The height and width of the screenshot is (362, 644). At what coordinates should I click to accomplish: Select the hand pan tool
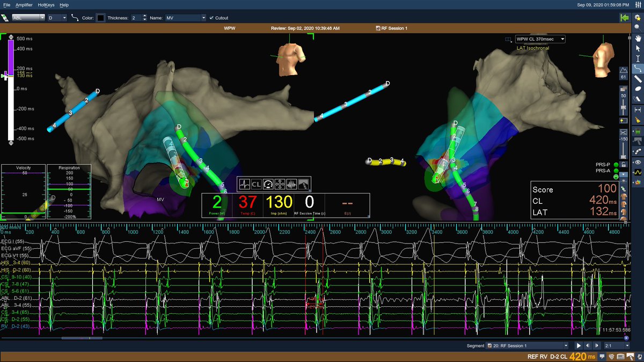[638, 38]
